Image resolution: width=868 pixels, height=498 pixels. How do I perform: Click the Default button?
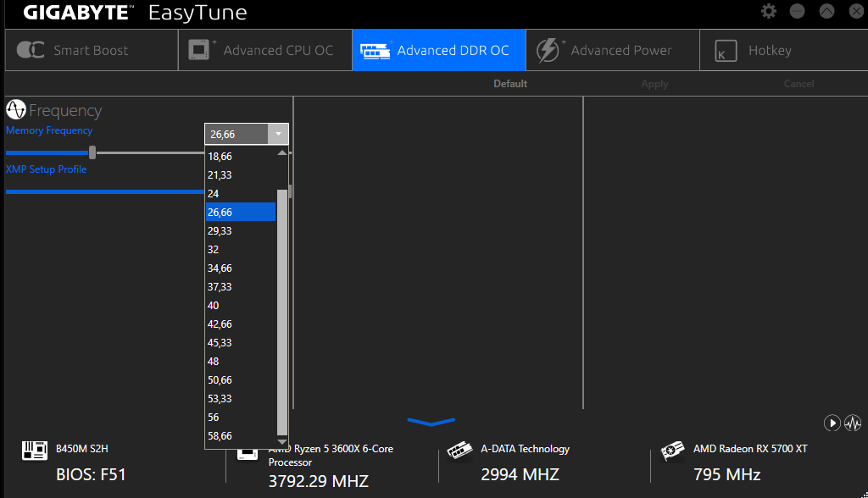(x=510, y=84)
